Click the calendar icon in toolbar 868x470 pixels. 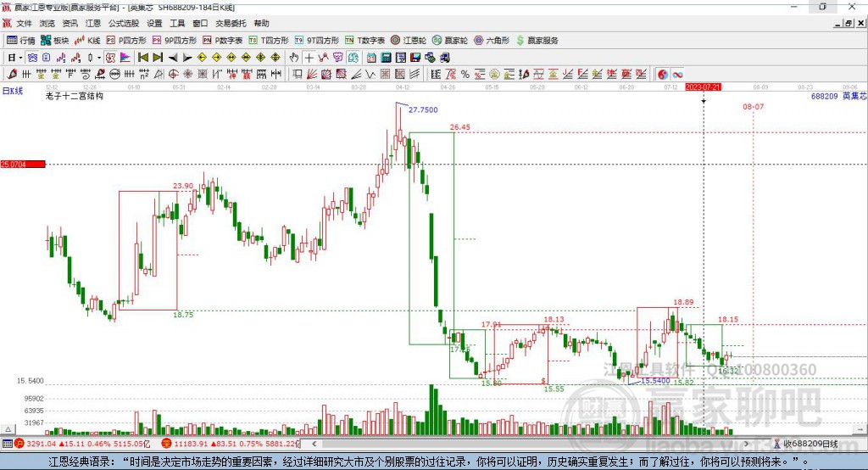(x=371, y=58)
